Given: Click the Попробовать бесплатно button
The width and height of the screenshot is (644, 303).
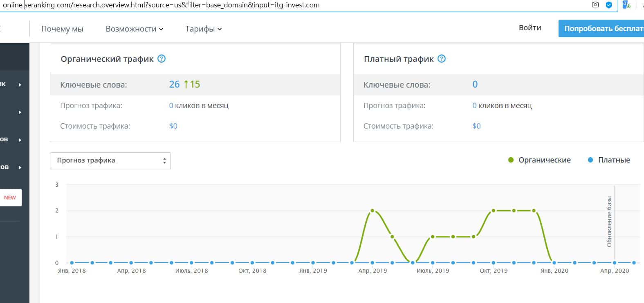Looking at the screenshot, I should coord(601,29).
